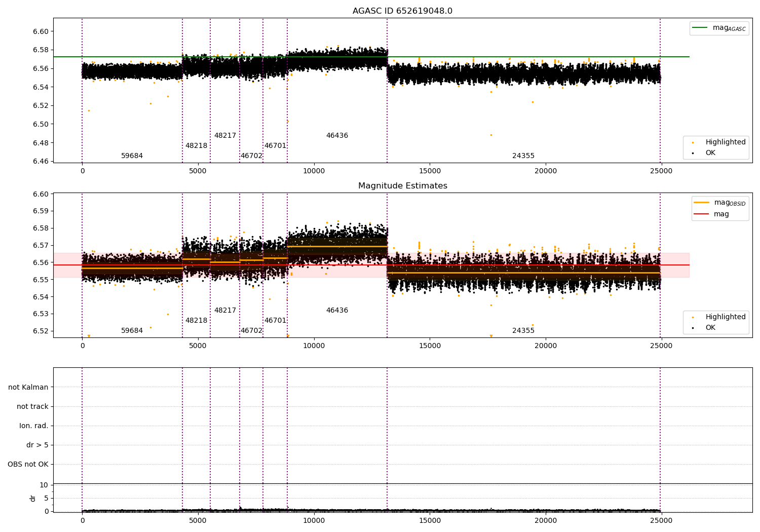Click the Magnitude Estimates subplot title
This screenshot has height=532, width=760.
402,186
